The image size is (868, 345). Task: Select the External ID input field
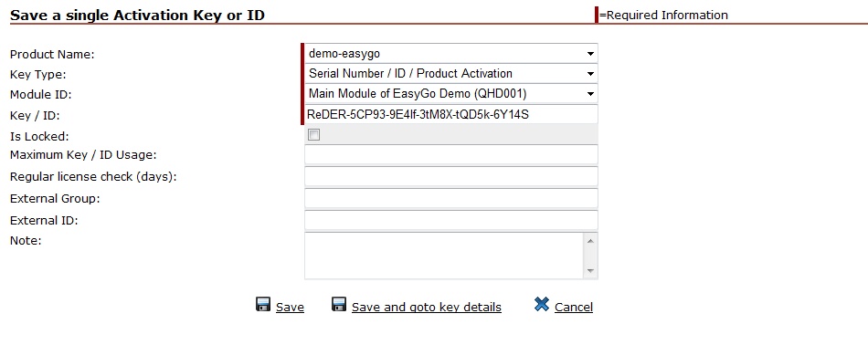tap(451, 220)
